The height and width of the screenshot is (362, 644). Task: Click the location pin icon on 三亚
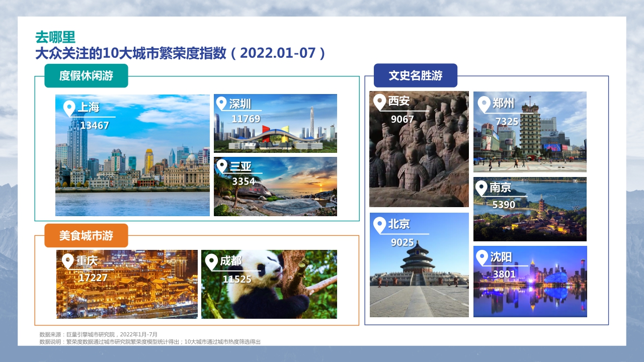(x=221, y=166)
